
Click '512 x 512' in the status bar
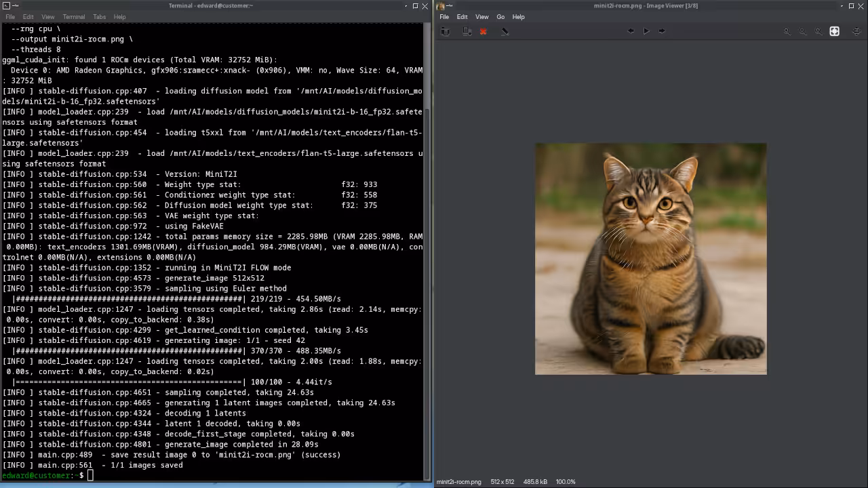(502, 482)
